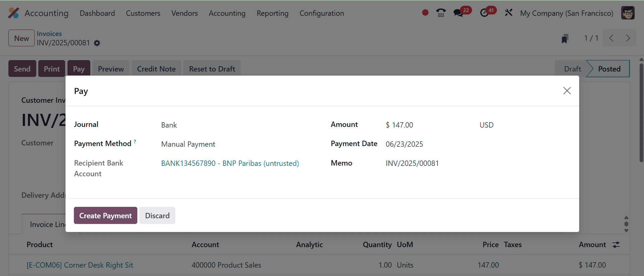Viewport: 644px width, 276px height.
Task: Click the gear icon next to INV/2025/00081
Action: click(97, 43)
